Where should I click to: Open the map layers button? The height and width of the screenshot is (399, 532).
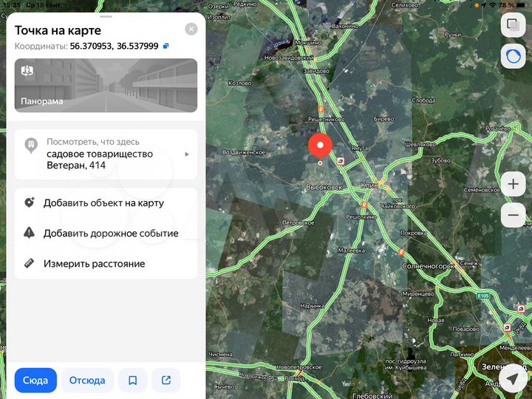click(x=513, y=25)
